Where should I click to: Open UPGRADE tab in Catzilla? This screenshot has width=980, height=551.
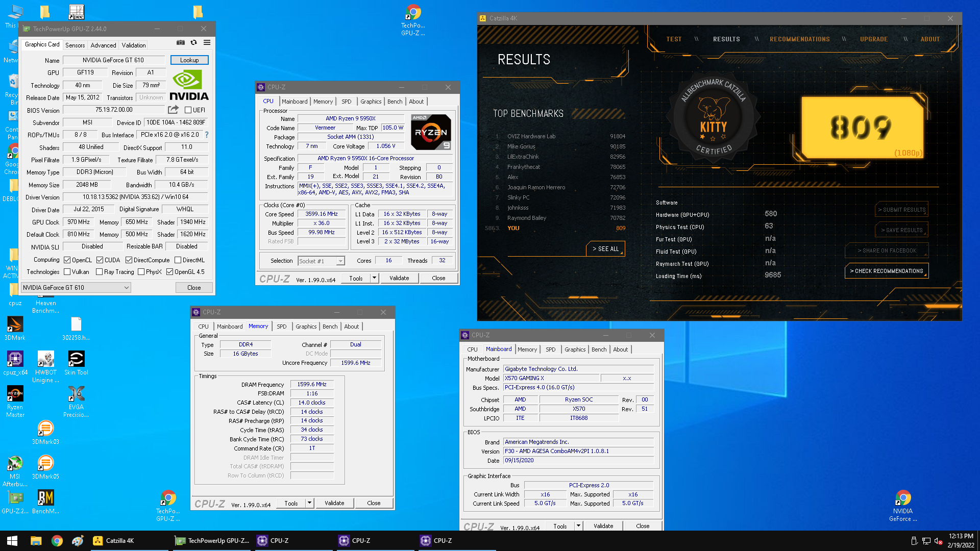point(874,39)
